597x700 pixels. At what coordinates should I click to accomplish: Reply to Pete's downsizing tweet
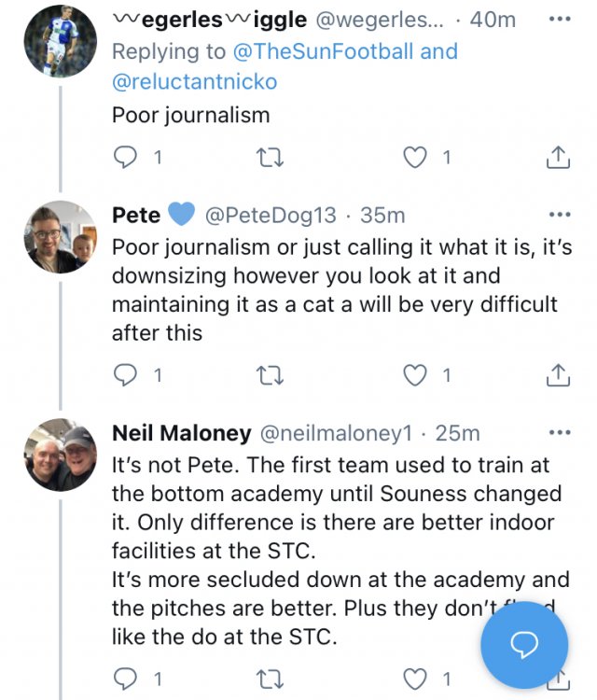[124, 375]
